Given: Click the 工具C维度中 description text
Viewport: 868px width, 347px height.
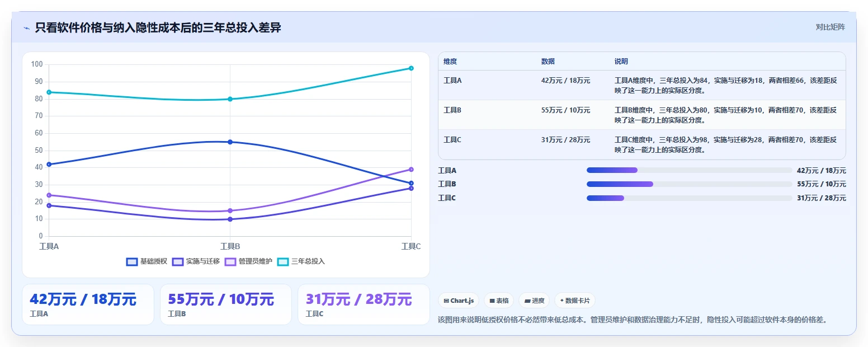Looking at the screenshot, I should pos(726,145).
